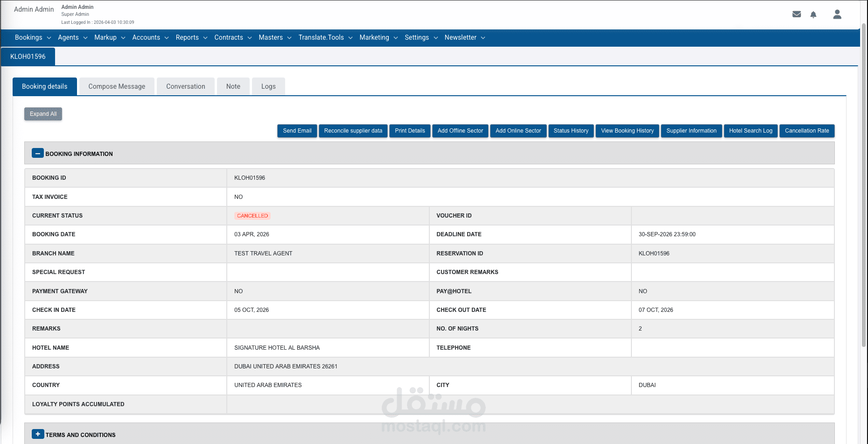Expand the Terms and Conditions section
This screenshot has height=444, width=868.
38,434
